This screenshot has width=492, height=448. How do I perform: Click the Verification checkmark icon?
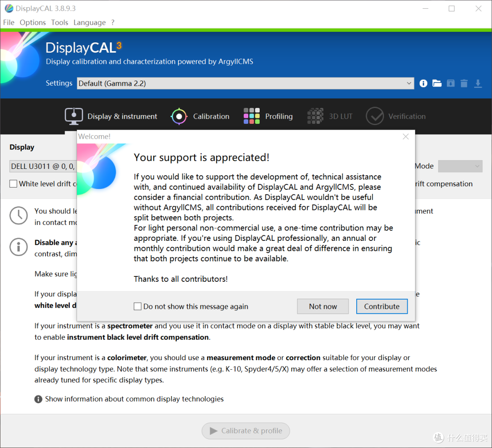tap(374, 116)
